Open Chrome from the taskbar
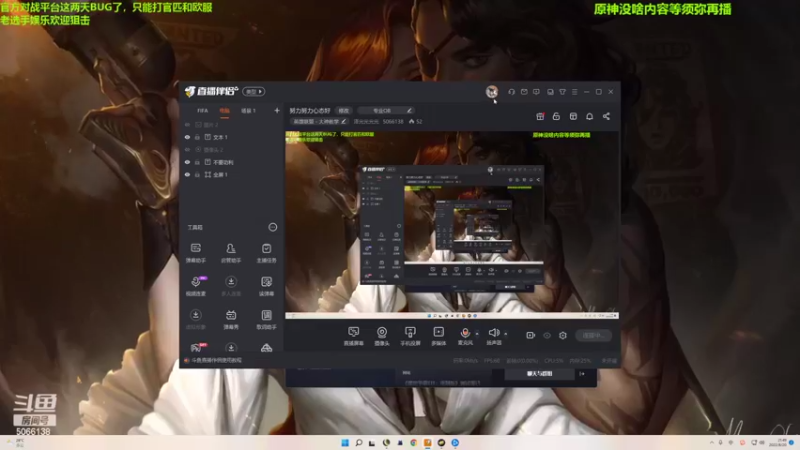This screenshot has width=800, height=450. [414, 443]
